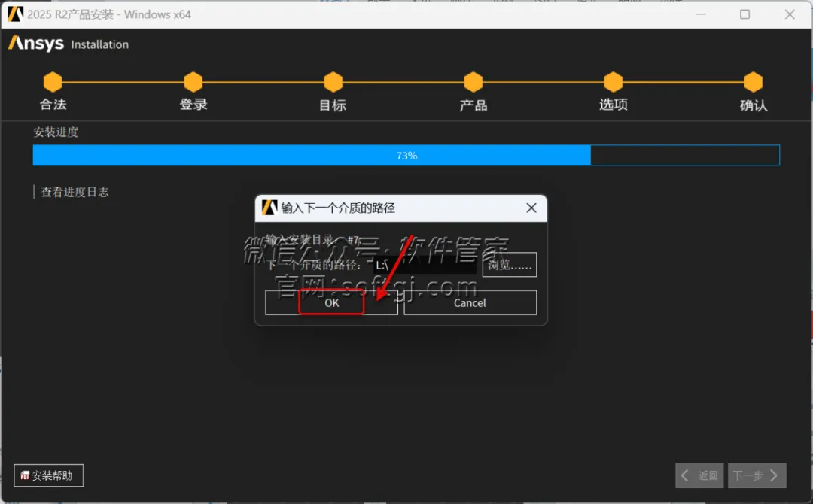Screen dimensions: 813x504
Task: Click the 目标 step label
Action: pos(333,105)
